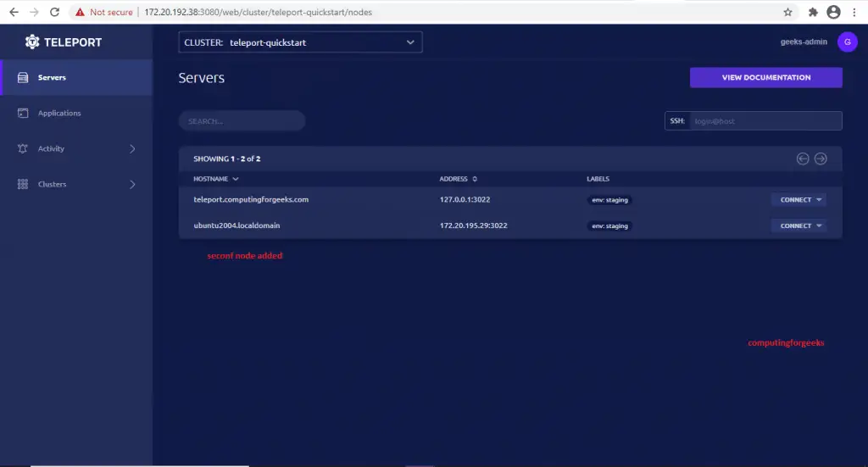Open the Cluster teleport-quickstart dropdown
868x467 pixels.
click(300, 42)
